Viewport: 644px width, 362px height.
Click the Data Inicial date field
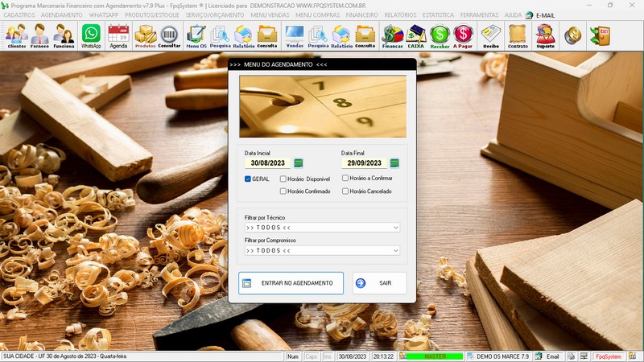point(268,163)
